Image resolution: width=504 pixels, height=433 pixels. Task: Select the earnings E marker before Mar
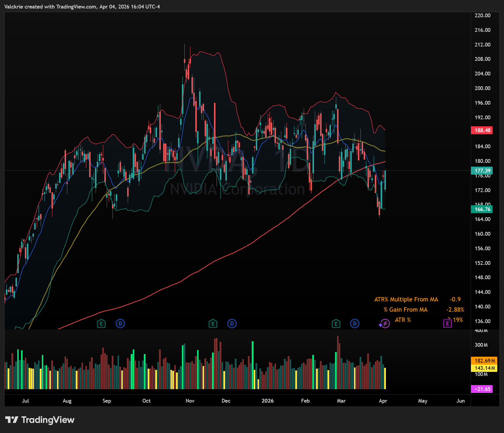click(x=336, y=324)
